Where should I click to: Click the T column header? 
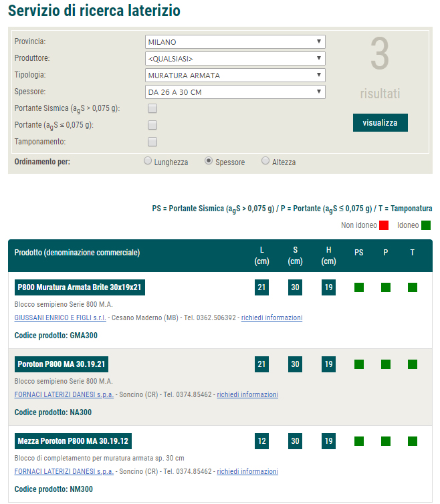coord(413,253)
